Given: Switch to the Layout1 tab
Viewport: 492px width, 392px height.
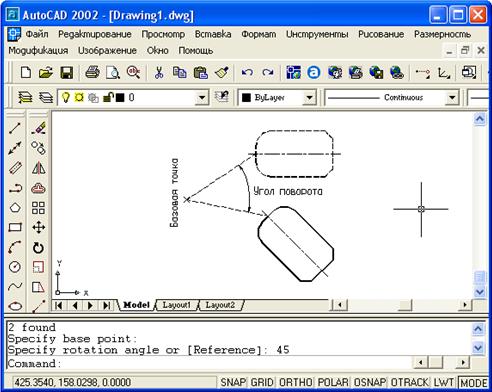Looking at the screenshot, I should pos(176,305).
